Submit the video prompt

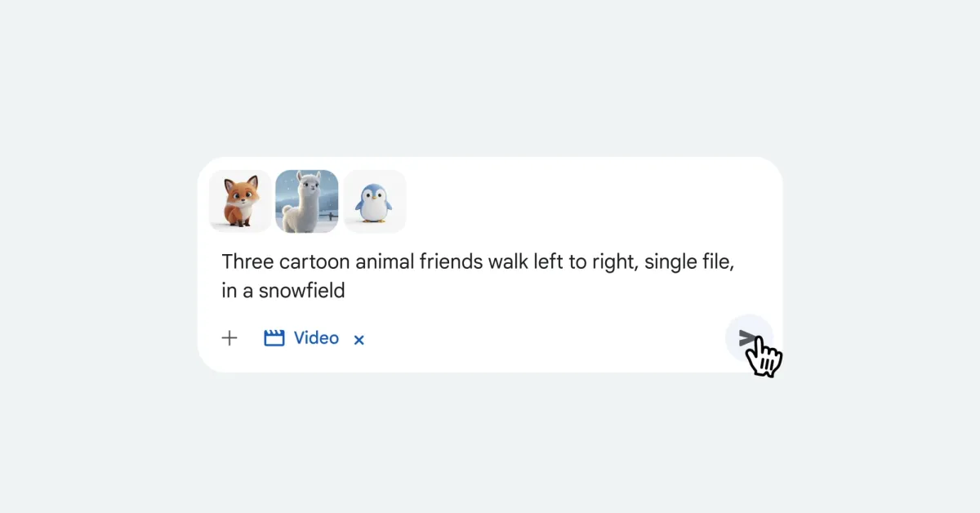coord(747,338)
